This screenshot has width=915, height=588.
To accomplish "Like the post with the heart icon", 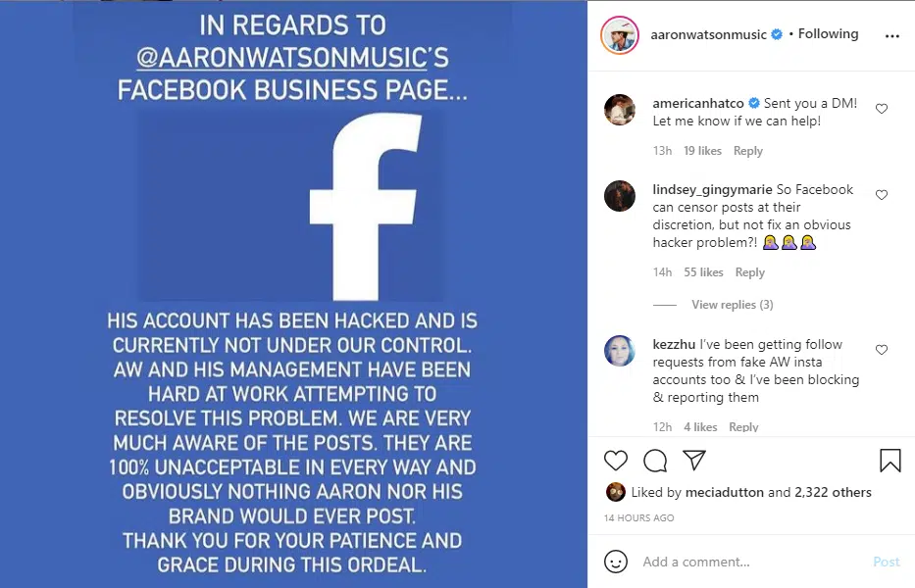I will (x=615, y=460).
